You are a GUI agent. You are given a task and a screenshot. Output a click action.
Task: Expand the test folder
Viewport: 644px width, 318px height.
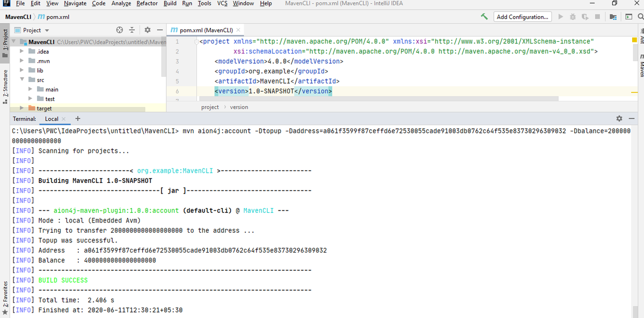point(30,99)
